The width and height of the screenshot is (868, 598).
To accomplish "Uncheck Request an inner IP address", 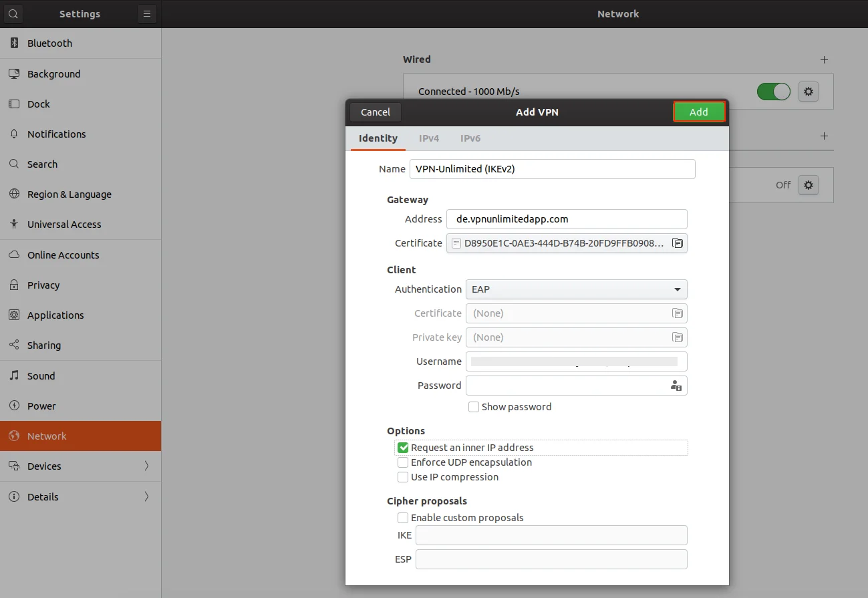I will [x=403, y=448].
